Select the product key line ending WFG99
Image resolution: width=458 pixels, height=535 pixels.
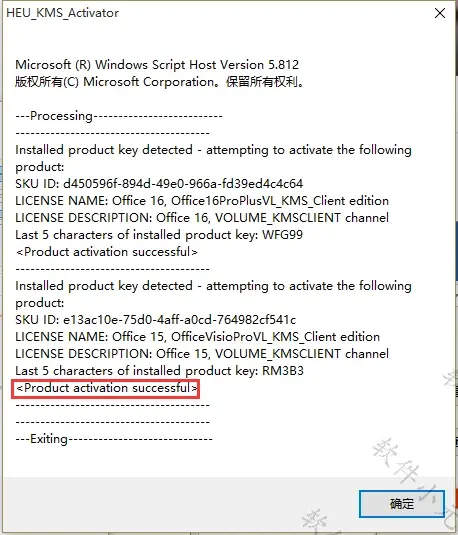159,235
